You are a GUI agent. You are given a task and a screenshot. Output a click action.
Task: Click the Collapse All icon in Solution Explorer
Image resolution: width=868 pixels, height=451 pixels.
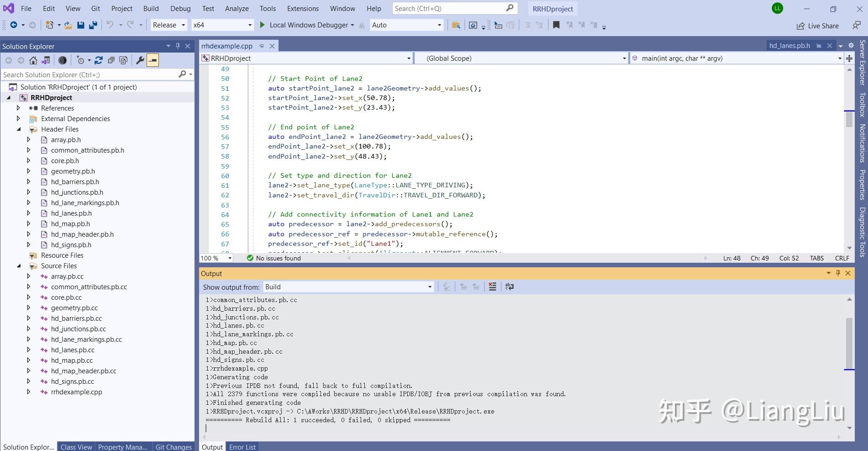111,60
